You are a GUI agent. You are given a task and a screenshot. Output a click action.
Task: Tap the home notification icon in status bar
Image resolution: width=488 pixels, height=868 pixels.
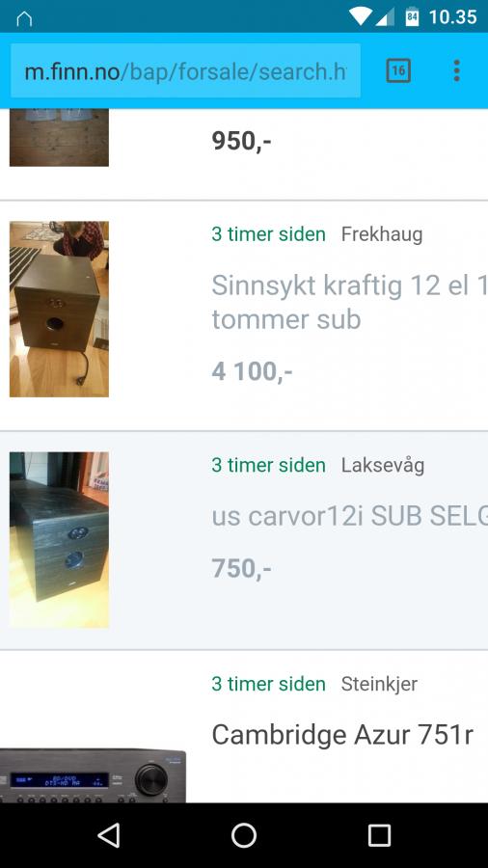(24, 18)
